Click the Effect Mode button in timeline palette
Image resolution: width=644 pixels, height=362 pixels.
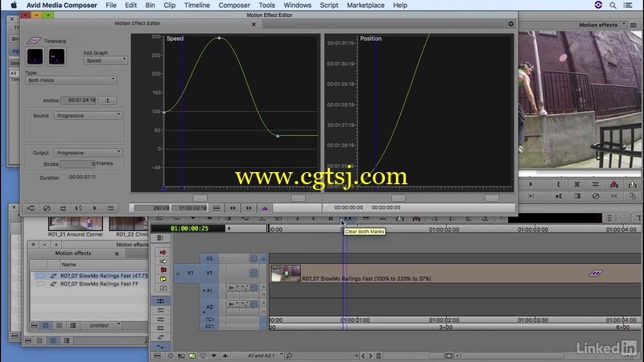point(160,311)
